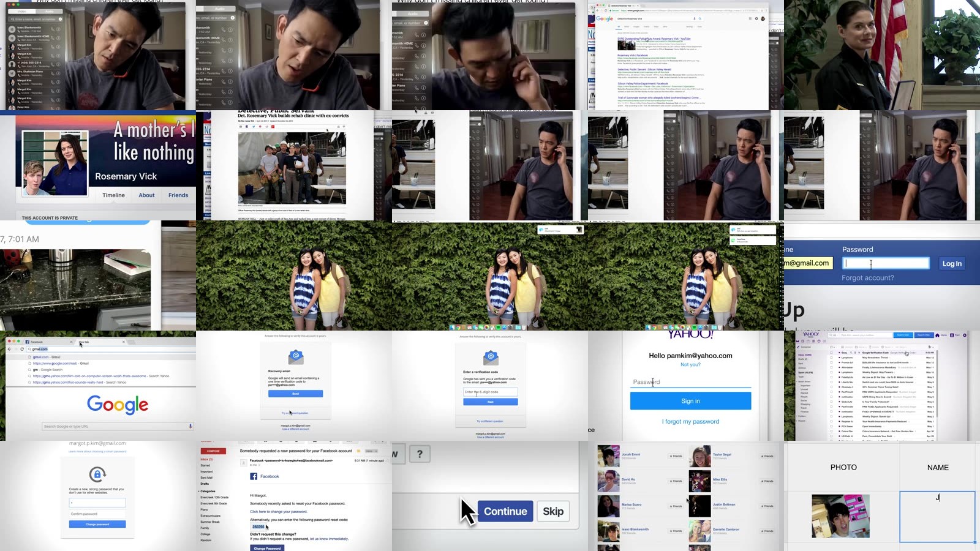Tick checkbox for Is Your Family Protected email

coord(831,402)
